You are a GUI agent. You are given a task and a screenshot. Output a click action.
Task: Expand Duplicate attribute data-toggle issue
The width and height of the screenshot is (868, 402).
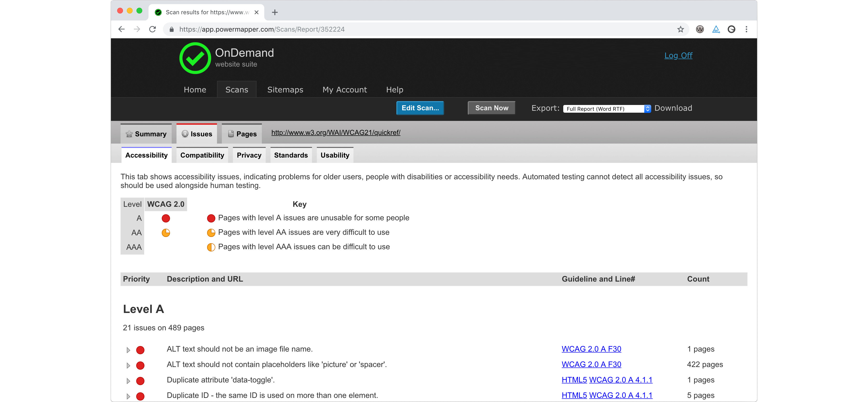(x=128, y=381)
